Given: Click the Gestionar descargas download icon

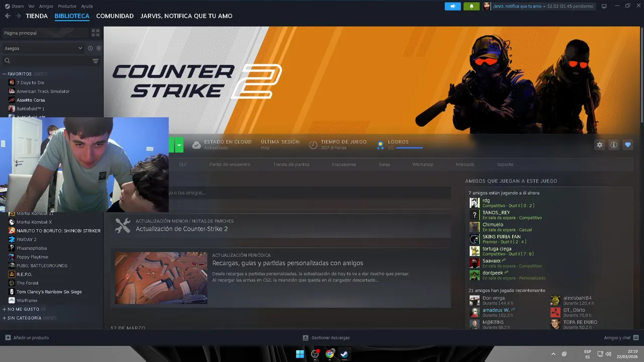Looking at the screenshot, I should click(x=305, y=338).
